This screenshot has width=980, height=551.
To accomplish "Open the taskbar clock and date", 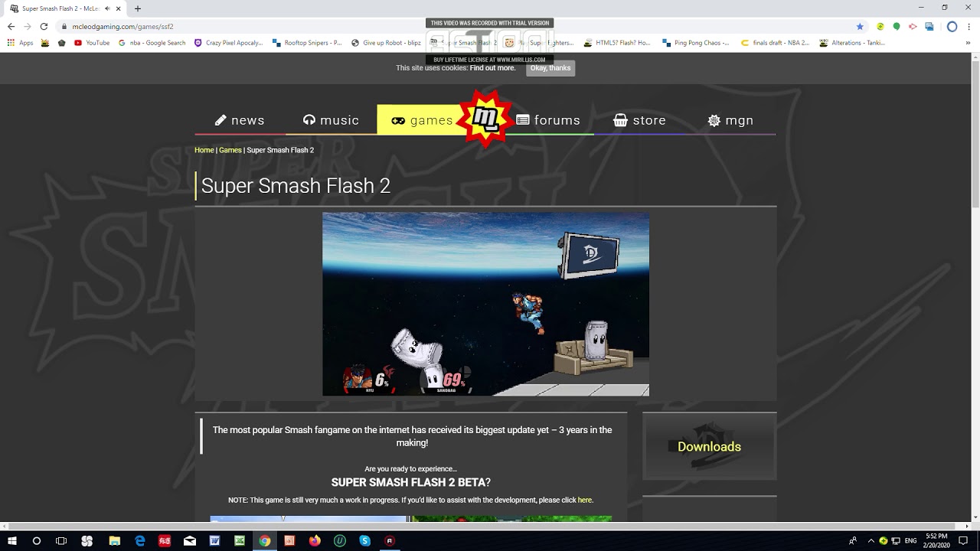I will (x=936, y=541).
